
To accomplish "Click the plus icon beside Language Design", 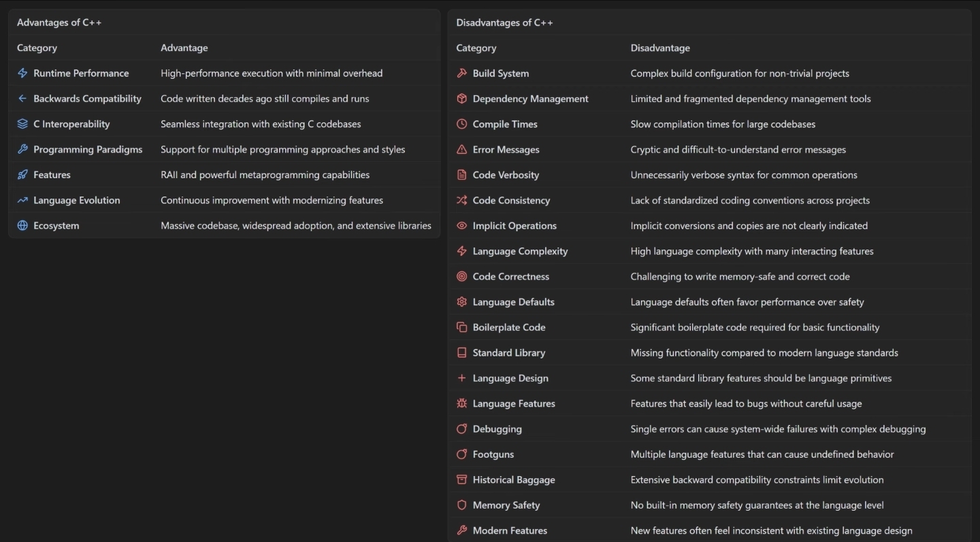I will pyautogui.click(x=462, y=378).
